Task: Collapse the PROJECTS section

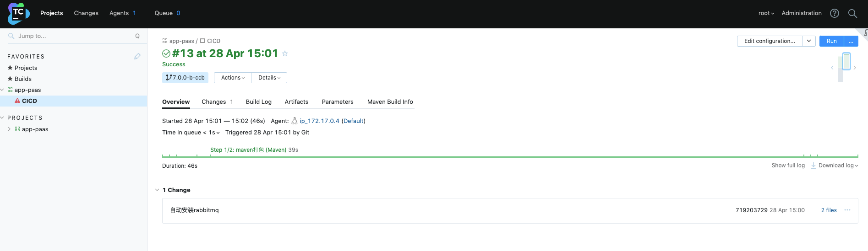Action: coord(2,118)
